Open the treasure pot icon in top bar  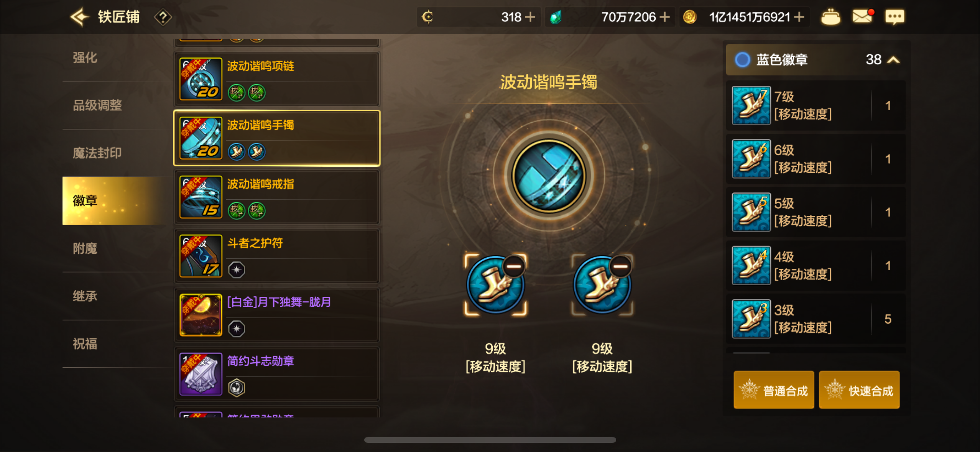[x=830, y=17]
